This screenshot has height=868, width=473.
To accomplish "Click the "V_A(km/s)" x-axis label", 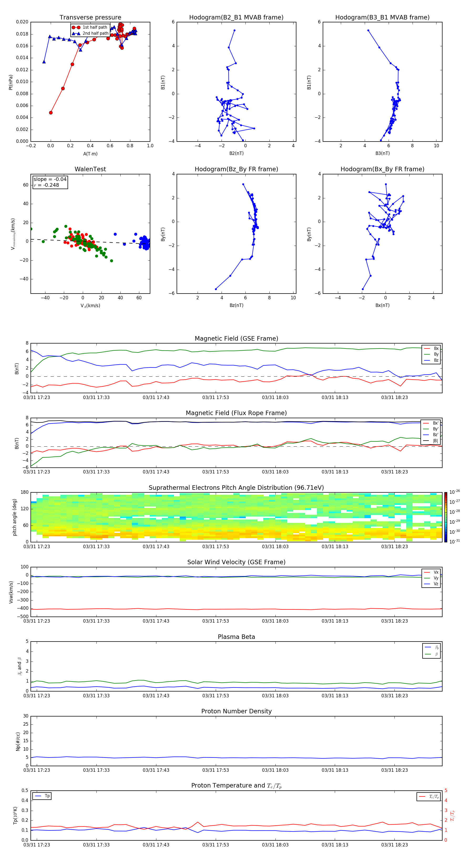I will [x=90, y=306].
